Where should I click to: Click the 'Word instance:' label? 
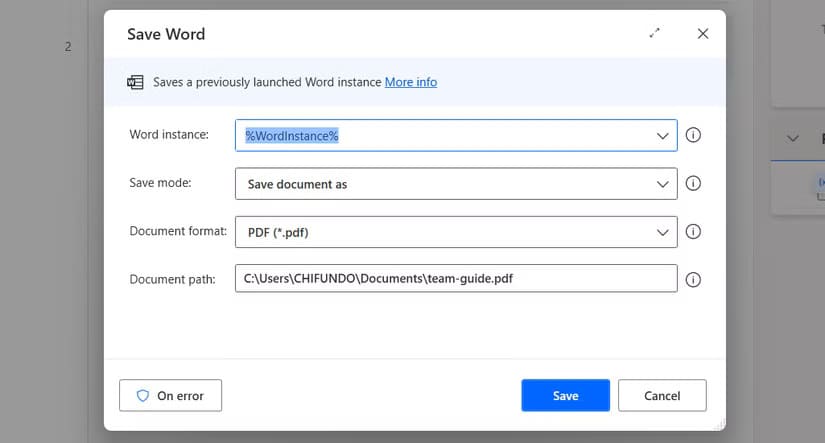[169, 135]
